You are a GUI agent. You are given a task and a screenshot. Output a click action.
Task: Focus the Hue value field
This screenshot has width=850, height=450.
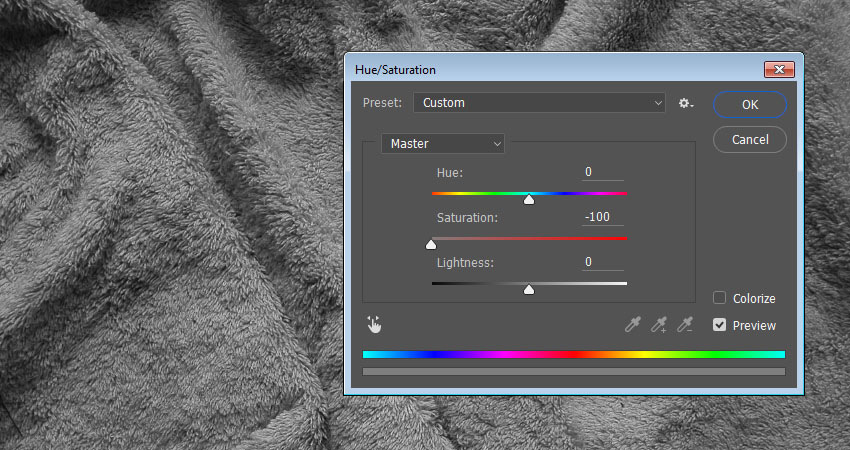point(603,172)
